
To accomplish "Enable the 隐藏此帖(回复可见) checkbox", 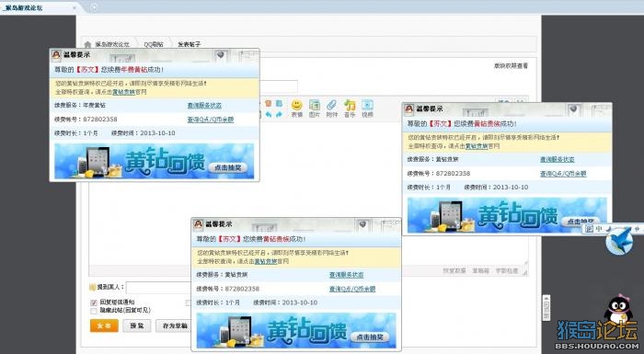I will (x=94, y=311).
